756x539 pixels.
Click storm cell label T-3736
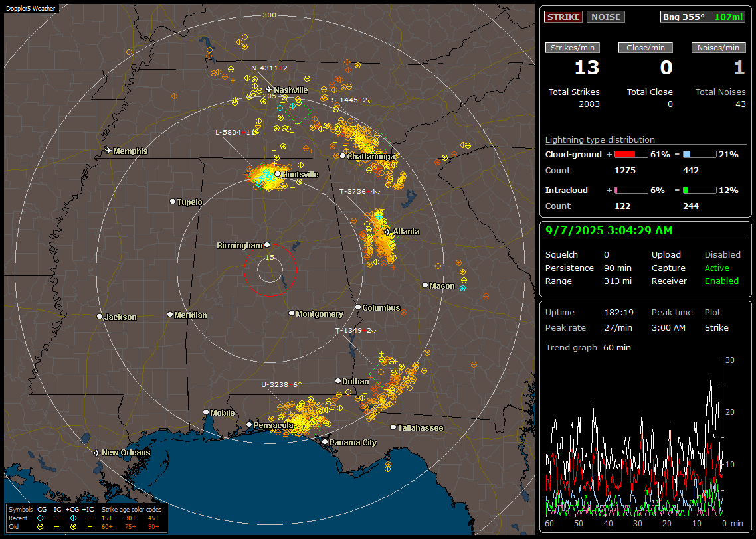[x=359, y=192]
